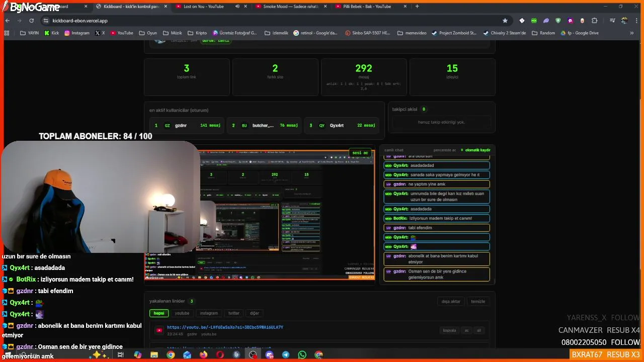Click BotRix message izliyorsun madem takip et
Image resolution: width=644 pixels, height=362 pixels.
437,218
